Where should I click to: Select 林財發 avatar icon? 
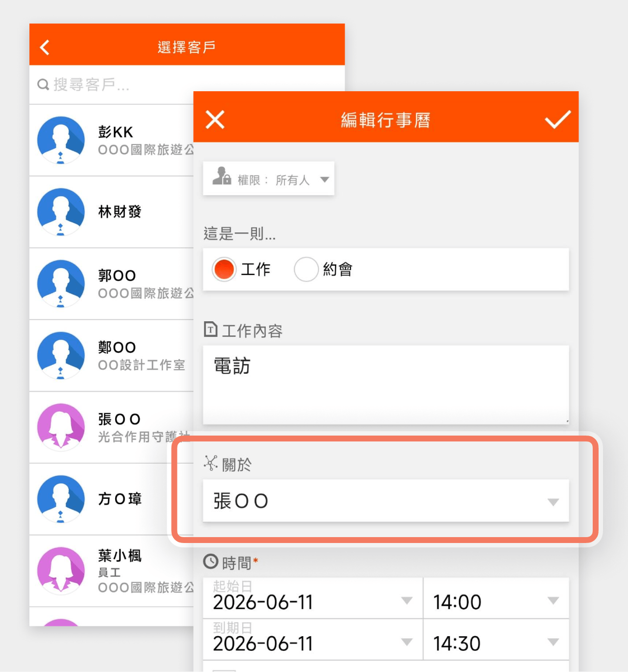tap(61, 212)
